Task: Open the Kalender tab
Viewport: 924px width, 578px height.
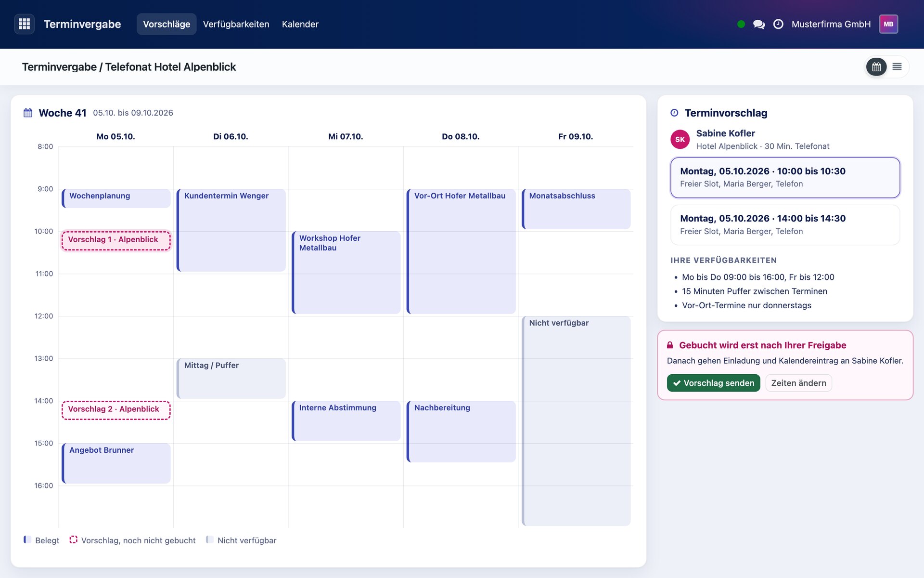Action: pyautogui.click(x=300, y=24)
